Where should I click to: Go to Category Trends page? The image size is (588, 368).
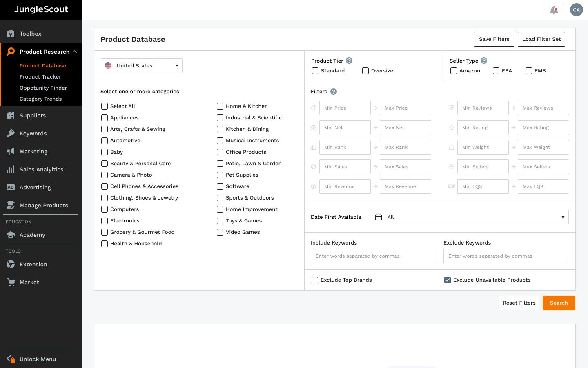click(x=41, y=99)
